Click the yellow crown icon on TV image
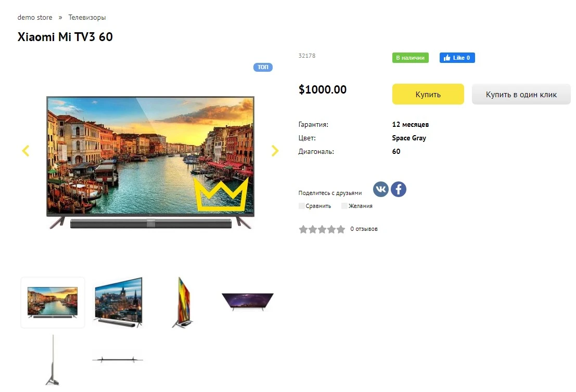Image resolution: width=576 pixels, height=392 pixels. (221, 194)
